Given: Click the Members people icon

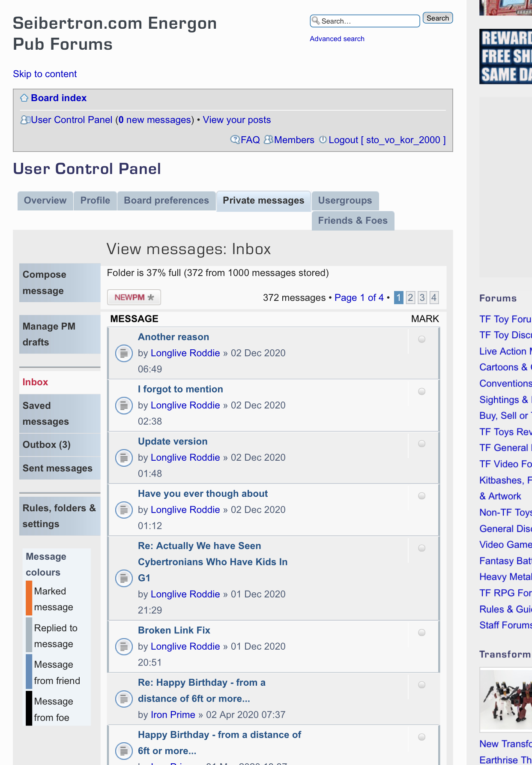Looking at the screenshot, I should [268, 140].
